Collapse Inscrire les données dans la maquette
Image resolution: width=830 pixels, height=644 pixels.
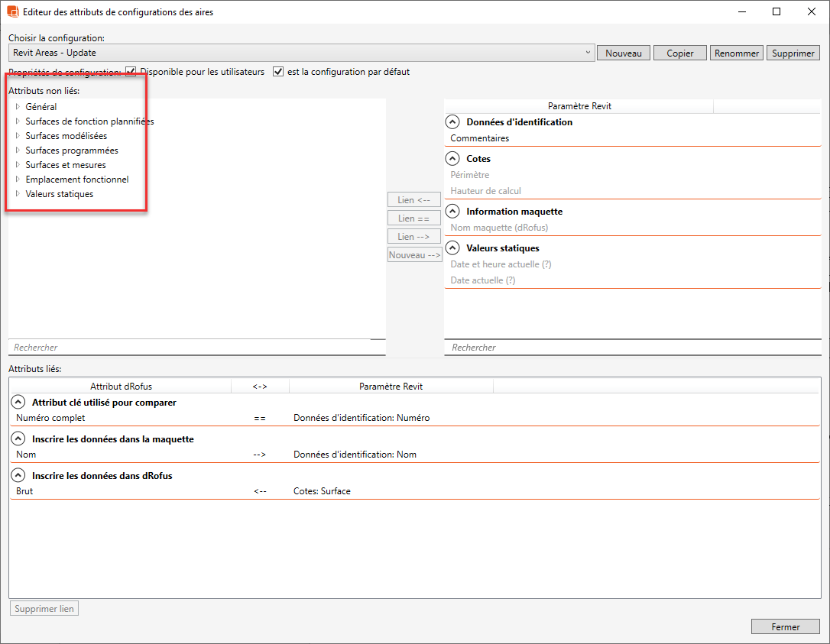[18, 439]
